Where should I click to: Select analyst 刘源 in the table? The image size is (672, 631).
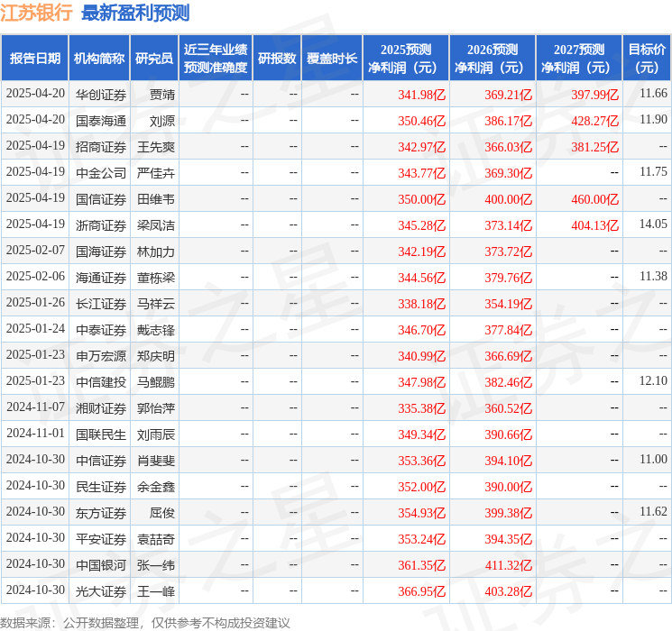pos(162,120)
